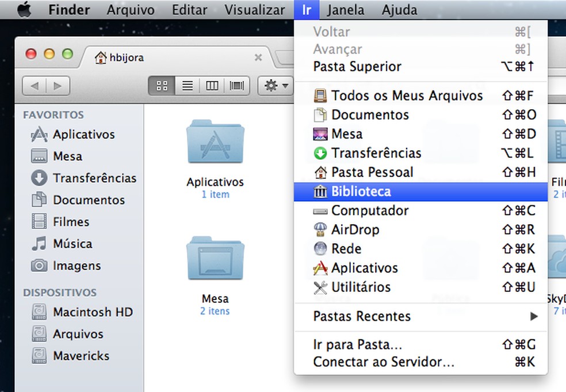Switch to icon view

tap(162, 86)
